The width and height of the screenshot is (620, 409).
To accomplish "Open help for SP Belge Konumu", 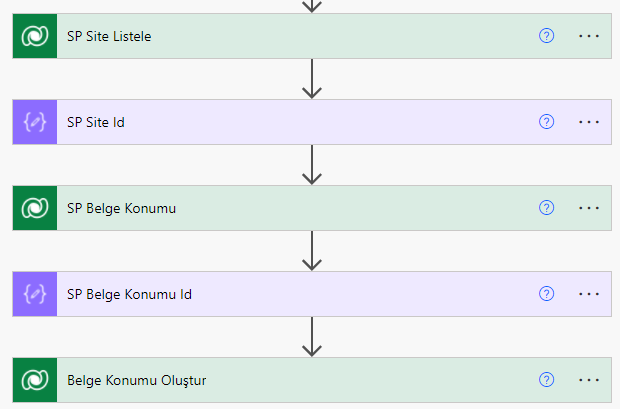I will click(546, 208).
